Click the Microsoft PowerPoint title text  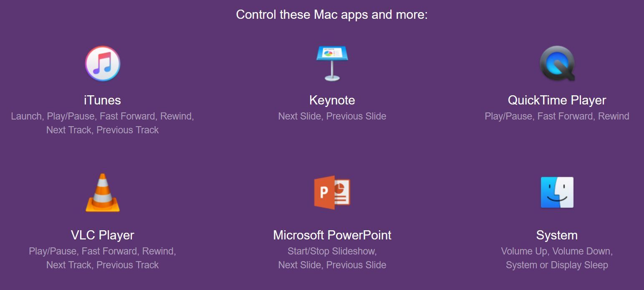pyautogui.click(x=332, y=235)
